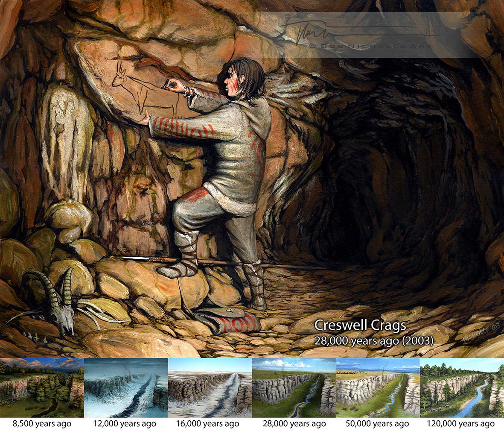
Task: Click the '120,000 years ago' caption
Action: [460, 424]
